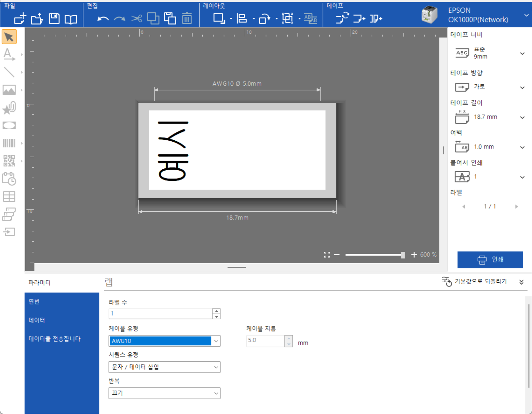This screenshot has height=414, width=532.
Task: Click the tape feed icon
Action: [343, 18]
